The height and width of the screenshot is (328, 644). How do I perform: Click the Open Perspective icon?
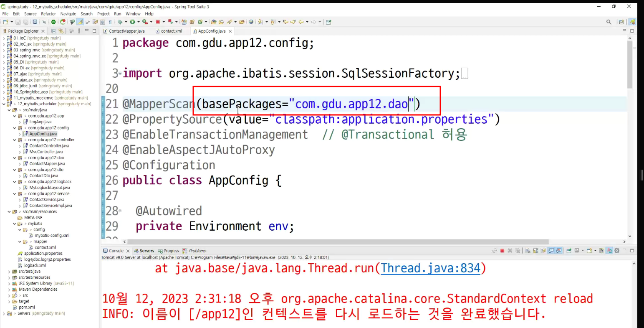621,22
